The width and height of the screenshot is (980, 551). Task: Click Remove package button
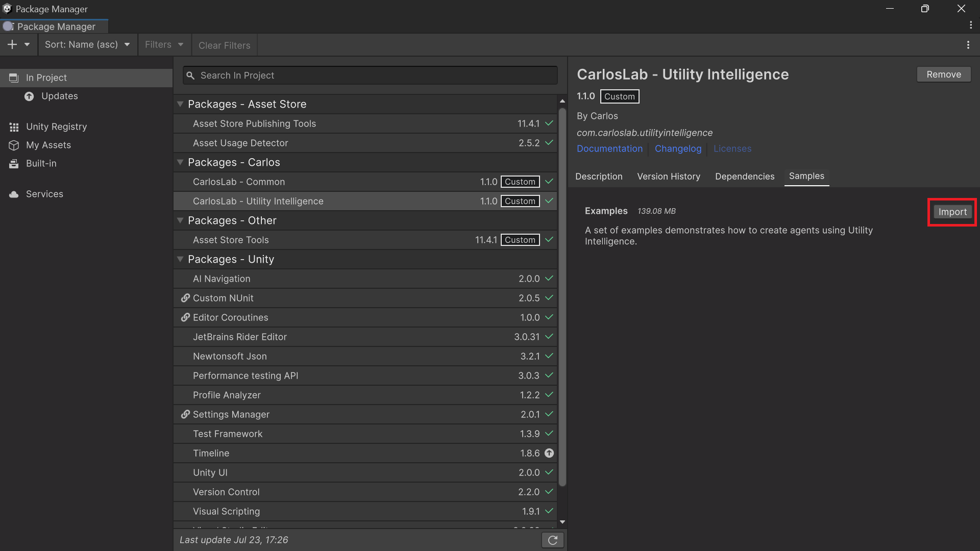click(x=944, y=74)
